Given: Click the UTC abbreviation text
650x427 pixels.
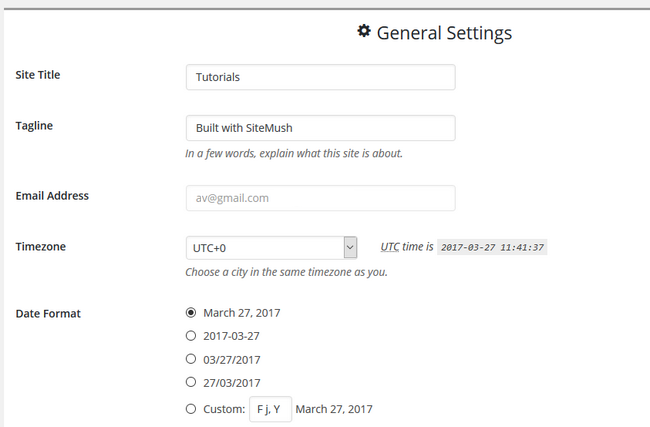Looking at the screenshot, I should coord(390,247).
